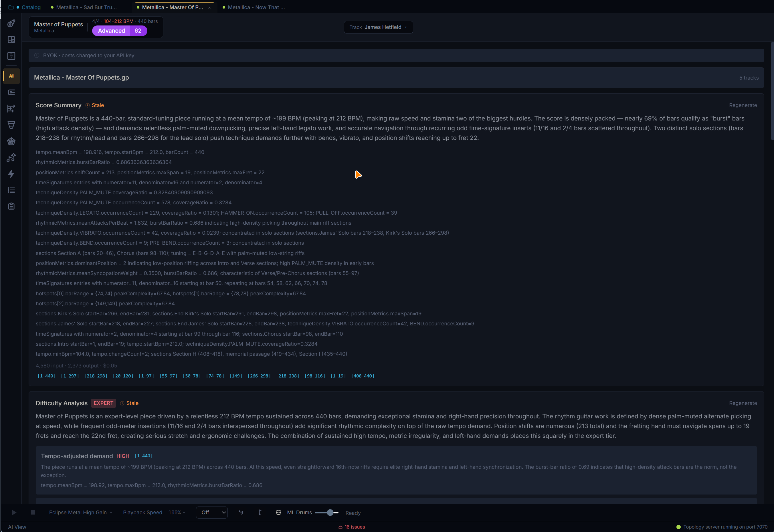Click the Advanced 62 difficulty badge
The height and width of the screenshot is (532, 774).
coord(120,31)
